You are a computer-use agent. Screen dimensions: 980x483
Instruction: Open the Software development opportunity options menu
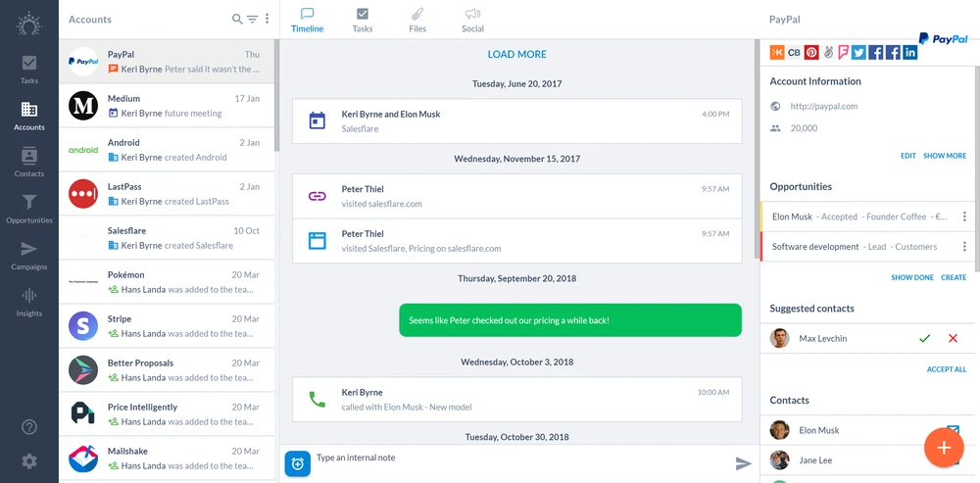point(964,247)
